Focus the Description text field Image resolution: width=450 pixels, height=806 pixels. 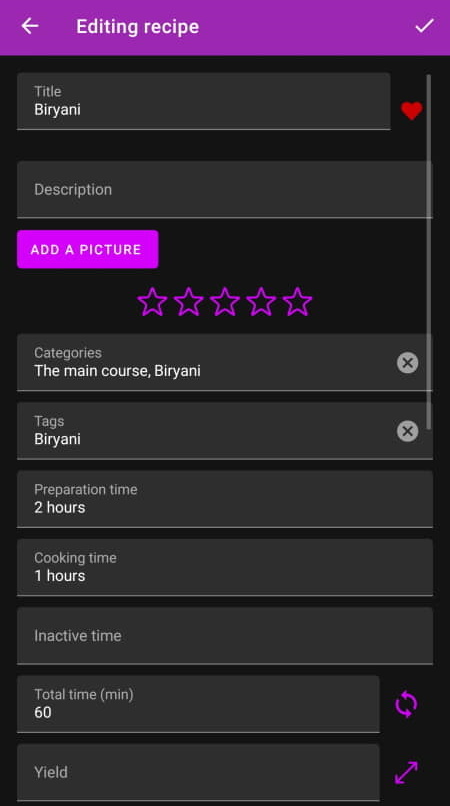coord(225,190)
